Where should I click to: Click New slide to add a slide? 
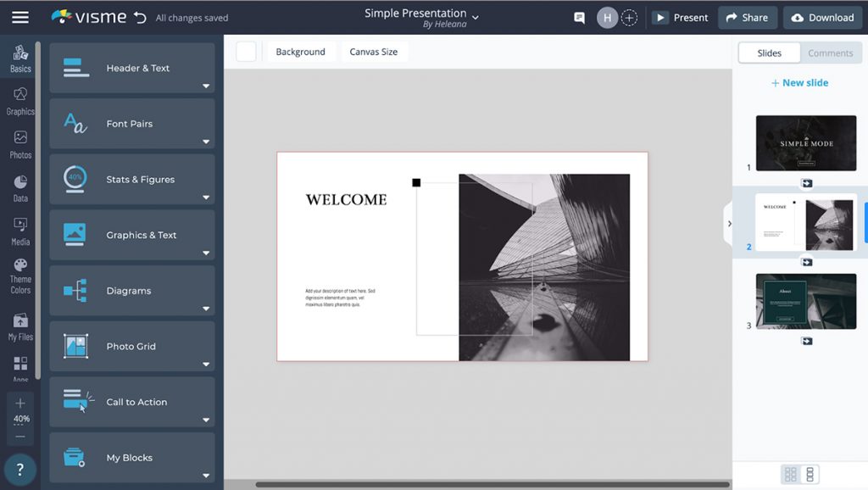pyautogui.click(x=799, y=82)
